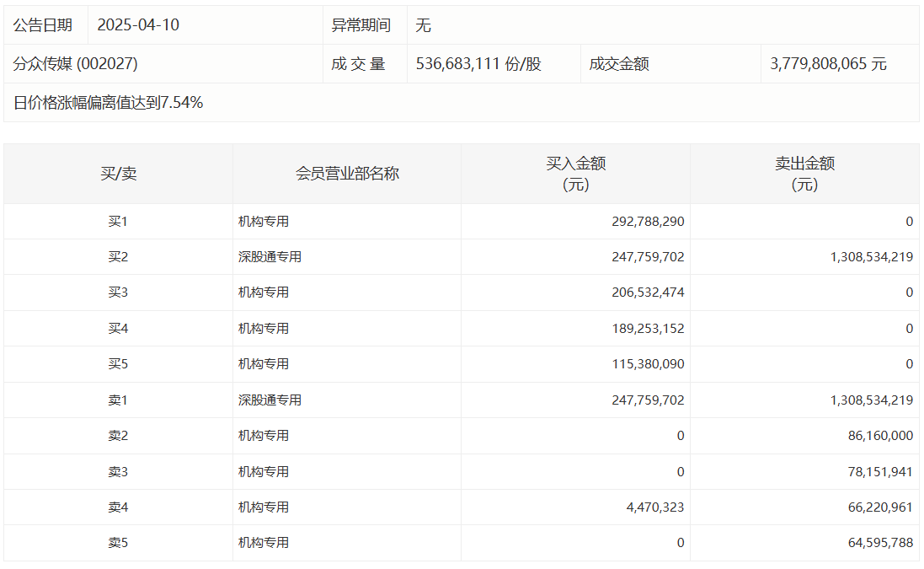Sort by the 买入金额 (元) column header
Viewport: 924px width, 569px height.
(575, 174)
